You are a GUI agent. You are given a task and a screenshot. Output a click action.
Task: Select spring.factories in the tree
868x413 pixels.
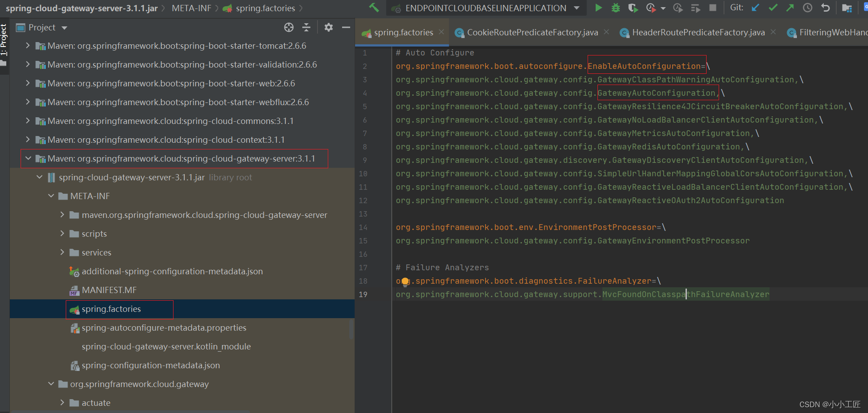pos(111,309)
